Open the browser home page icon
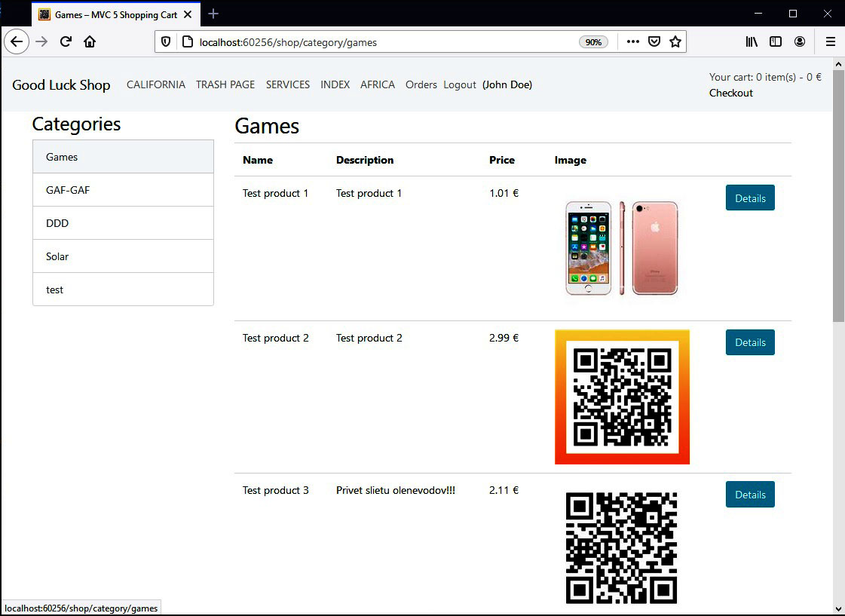845x616 pixels. point(90,41)
